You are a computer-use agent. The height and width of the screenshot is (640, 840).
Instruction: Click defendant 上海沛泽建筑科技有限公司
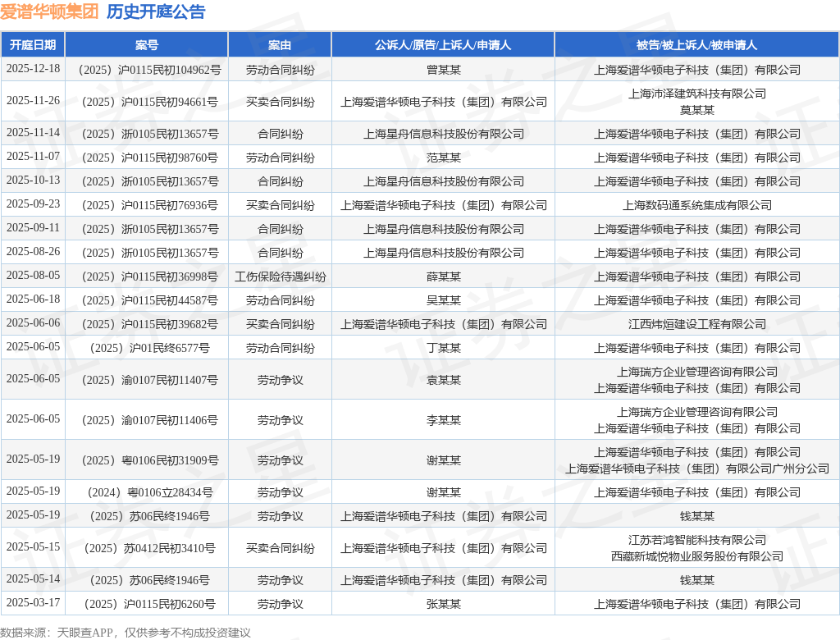point(697,94)
